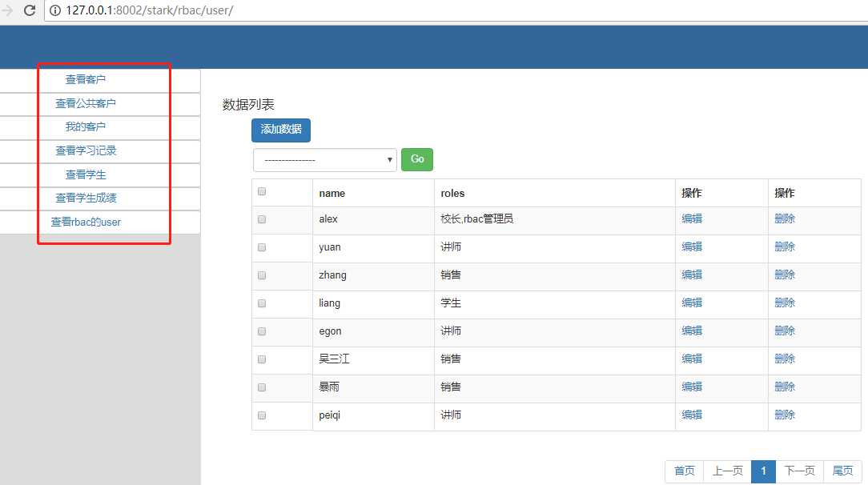Select page 1 in pagination

click(763, 471)
